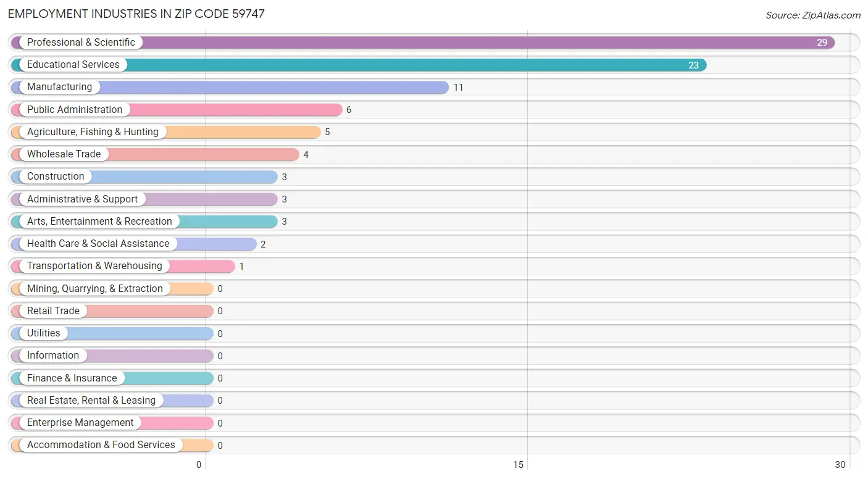Click Agriculture, Fishing & Hunting label

click(93, 132)
